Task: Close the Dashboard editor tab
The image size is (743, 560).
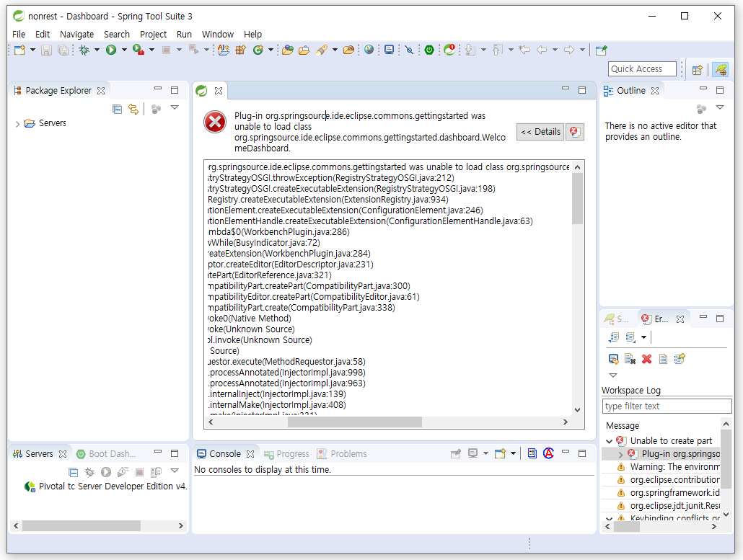Action: [219, 90]
